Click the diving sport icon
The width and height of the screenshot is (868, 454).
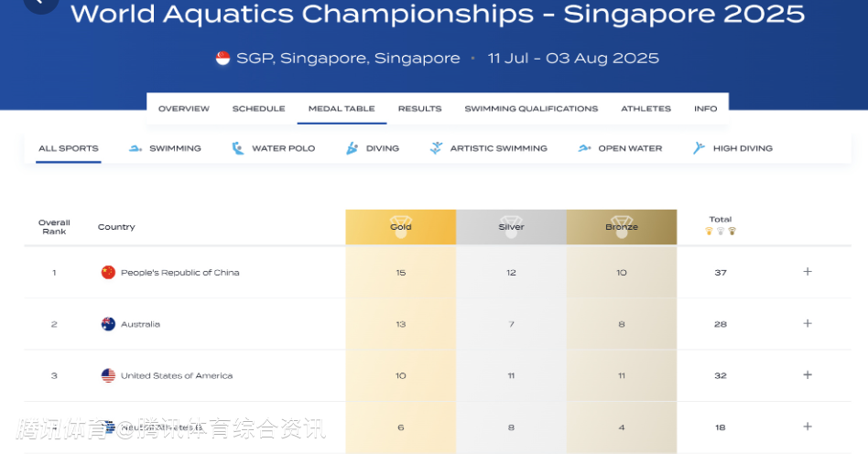coord(353,148)
